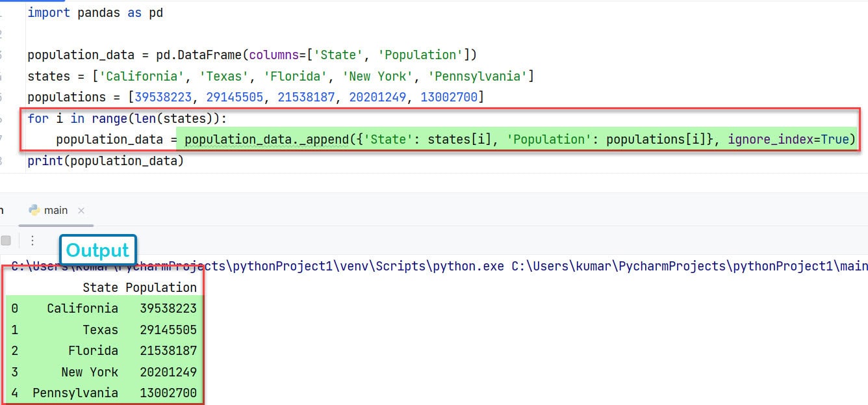Click the Output label annotation

(x=97, y=250)
